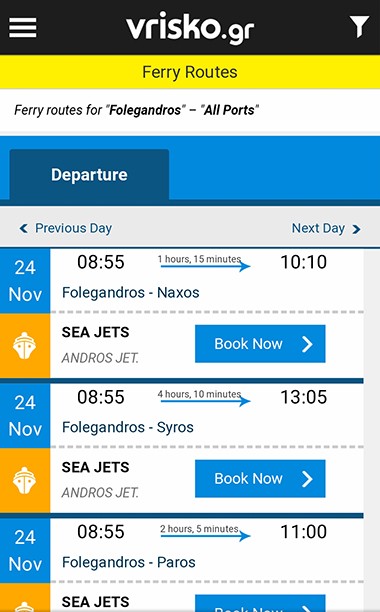Click left chevron beside Previous Day
Screen dimensions: 380x612
pos(23,228)
